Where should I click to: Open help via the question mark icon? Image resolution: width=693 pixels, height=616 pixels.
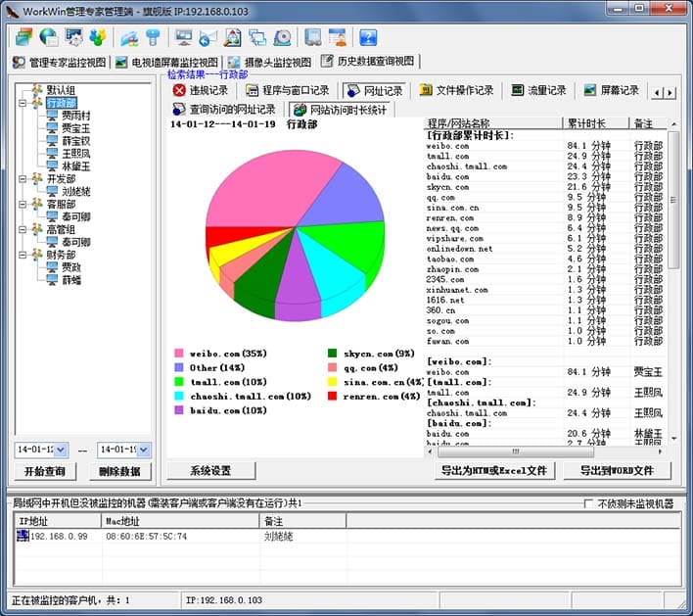(x=368, y=37)
